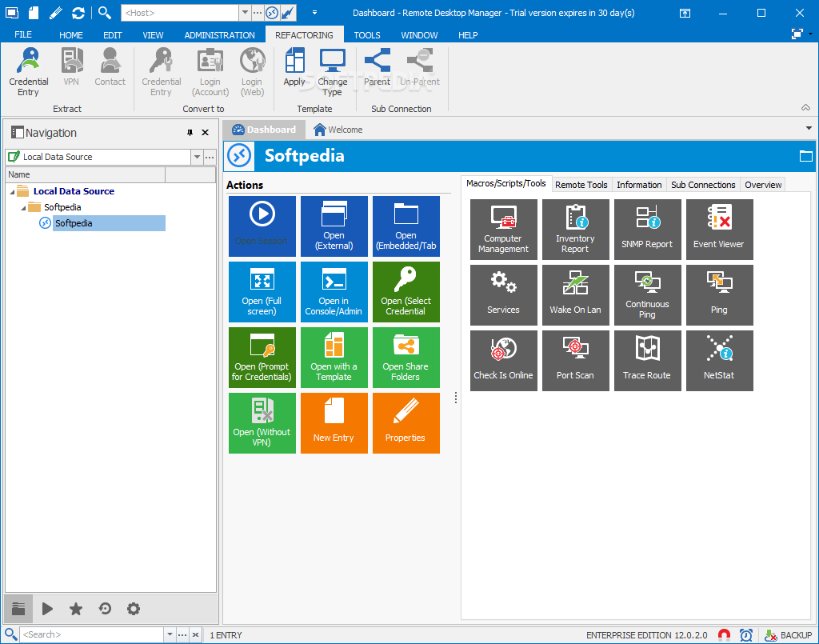Open the NetStat tool
Viewport: 819px width, 644px height.
(720, 360)
